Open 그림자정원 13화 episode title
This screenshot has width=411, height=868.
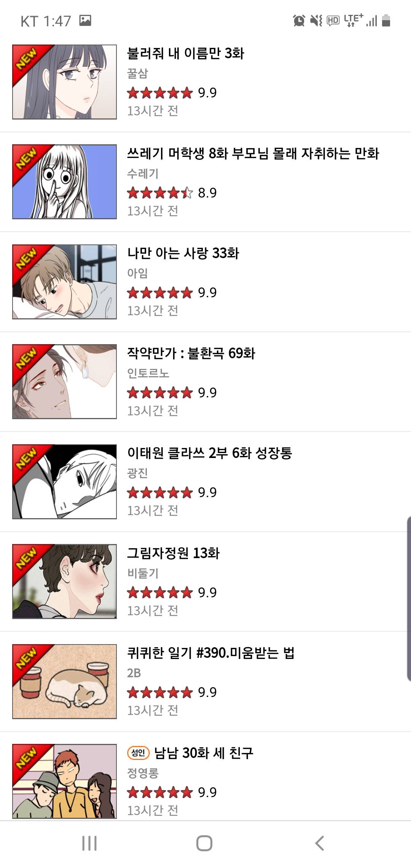pos(173,553)
